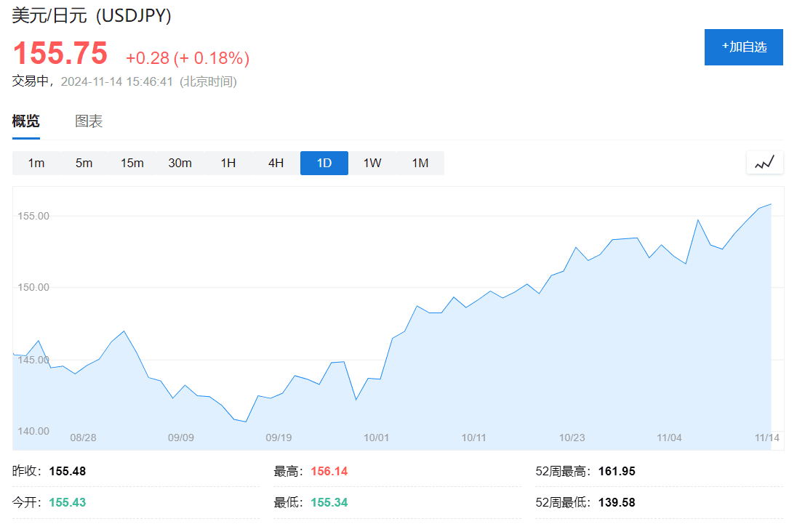Viewport: 797px width, 532px height.
Task: Click the 美元/日元 (USDJPY) title
Action: coord(92,15)
